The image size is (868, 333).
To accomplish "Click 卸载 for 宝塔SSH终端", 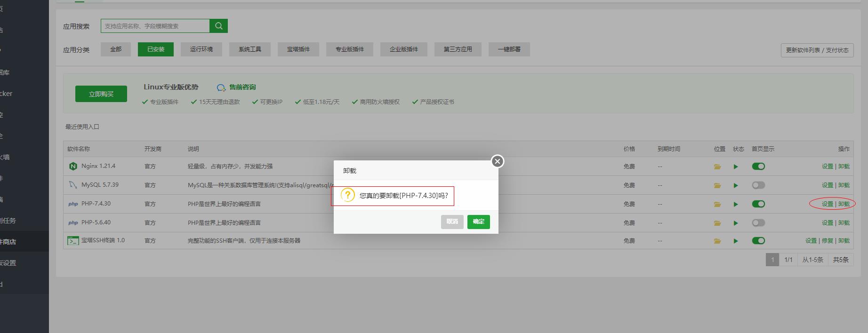I will click(x=844, y=241).
